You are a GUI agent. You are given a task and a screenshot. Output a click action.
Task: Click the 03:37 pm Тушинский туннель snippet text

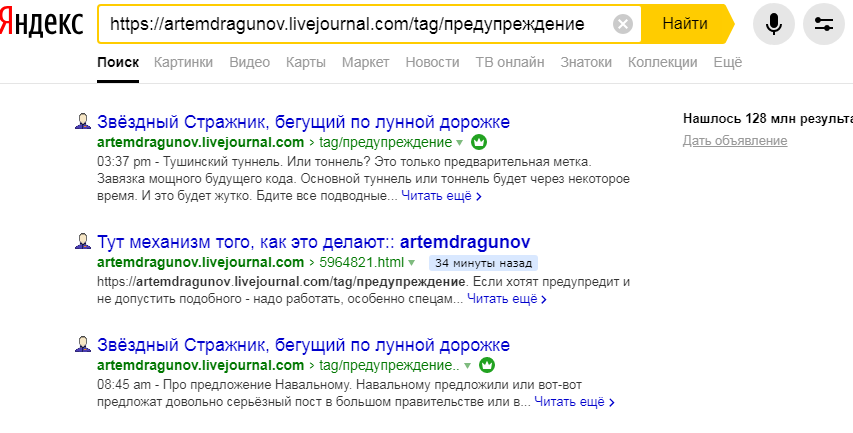coord(363,178)
